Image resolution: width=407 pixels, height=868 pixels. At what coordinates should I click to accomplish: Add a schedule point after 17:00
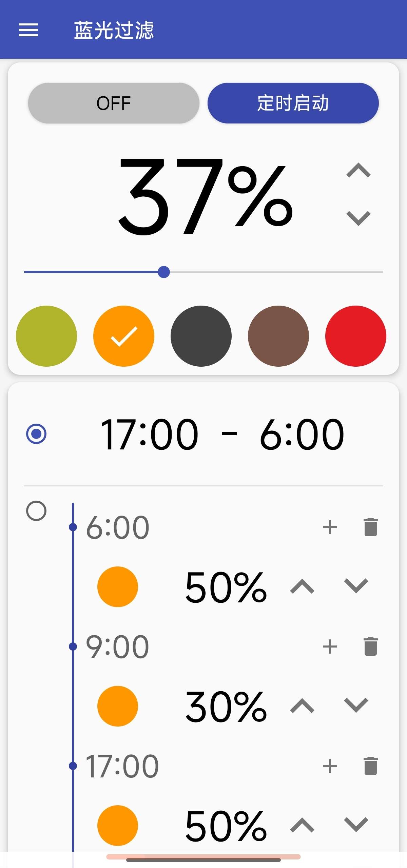click(x=330, y=766)
